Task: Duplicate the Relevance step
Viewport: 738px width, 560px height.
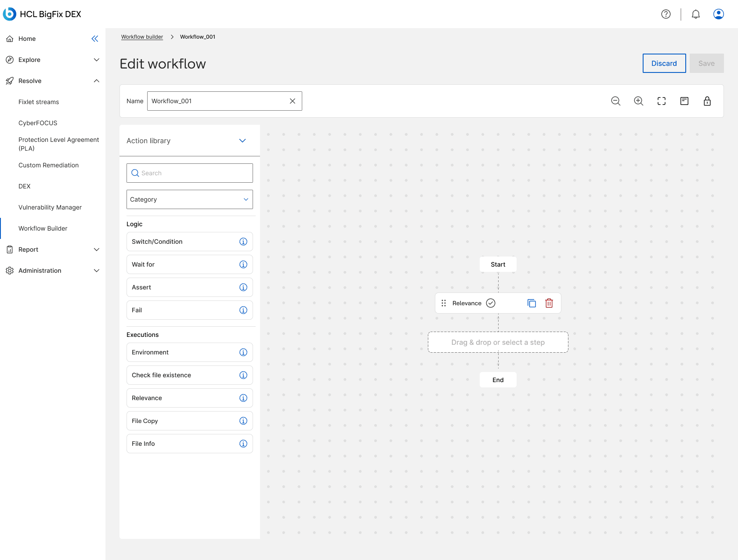Action: (x=532, y=303)
